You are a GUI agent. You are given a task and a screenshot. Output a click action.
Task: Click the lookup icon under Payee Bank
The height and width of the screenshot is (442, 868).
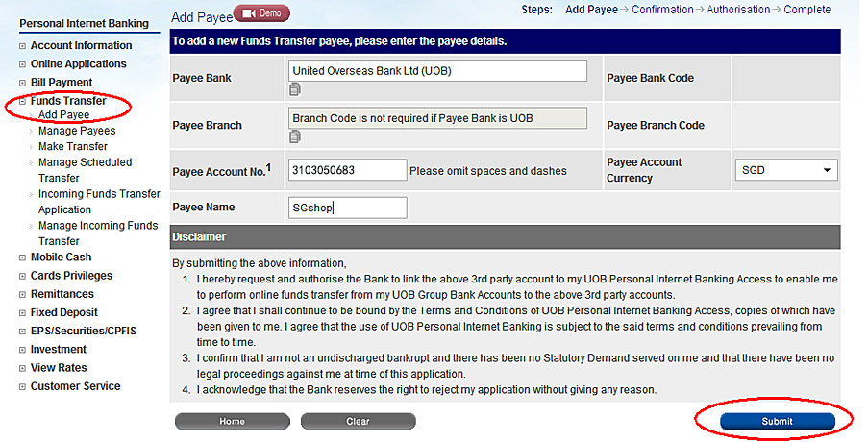coord(295,90)
